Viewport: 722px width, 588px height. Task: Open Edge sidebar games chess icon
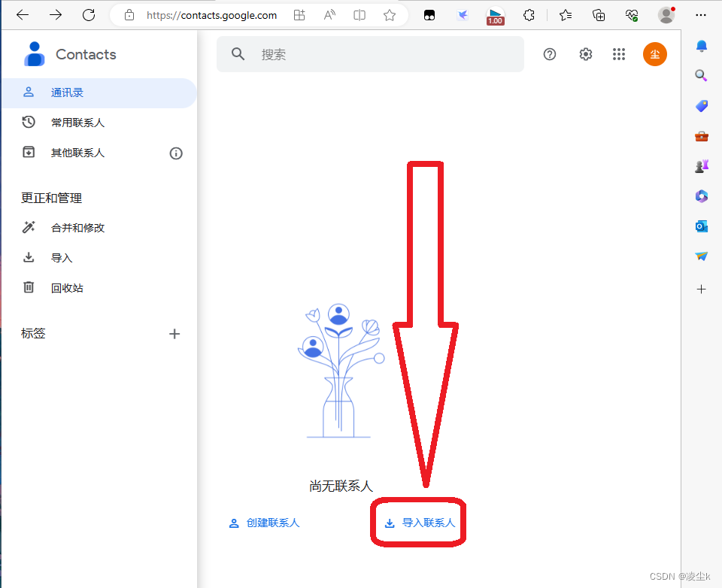tap(701, 166)
